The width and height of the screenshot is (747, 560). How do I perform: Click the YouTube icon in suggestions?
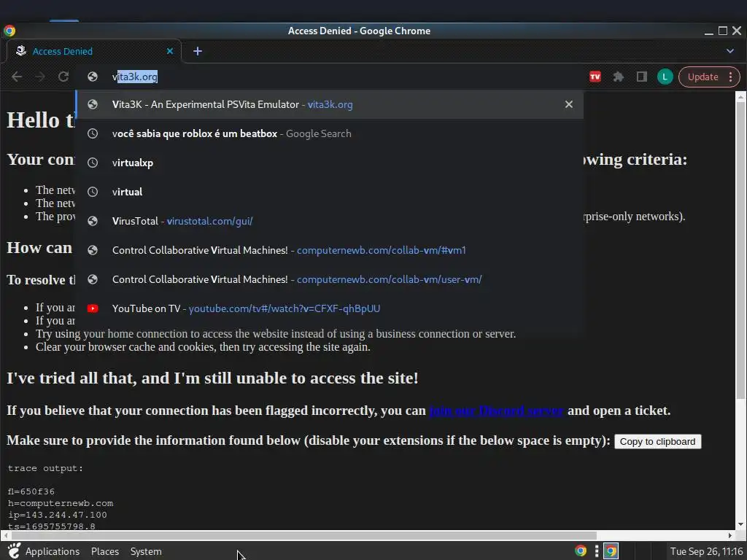coord(93,308)
